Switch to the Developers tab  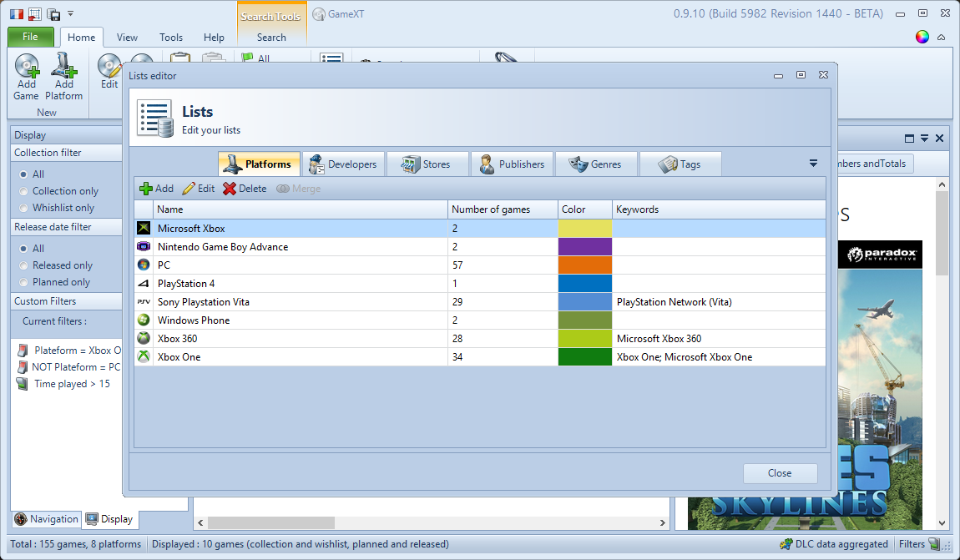pyautogui.click(x=344, y=164)
